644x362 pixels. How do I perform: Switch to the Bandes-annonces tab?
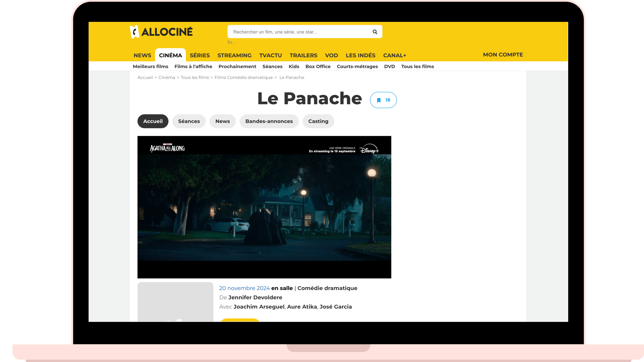(x=269, y=121)
